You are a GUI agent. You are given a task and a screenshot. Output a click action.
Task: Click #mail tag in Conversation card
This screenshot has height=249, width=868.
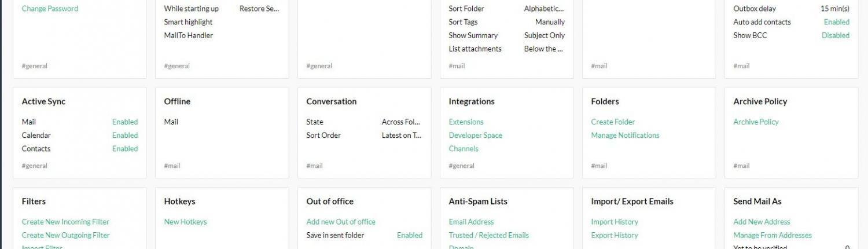click(315, 166)
